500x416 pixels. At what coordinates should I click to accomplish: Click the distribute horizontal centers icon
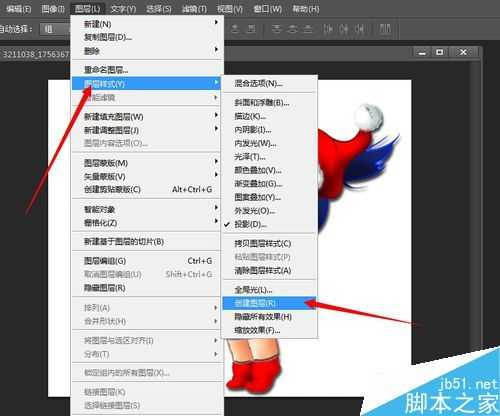point(344,29)
